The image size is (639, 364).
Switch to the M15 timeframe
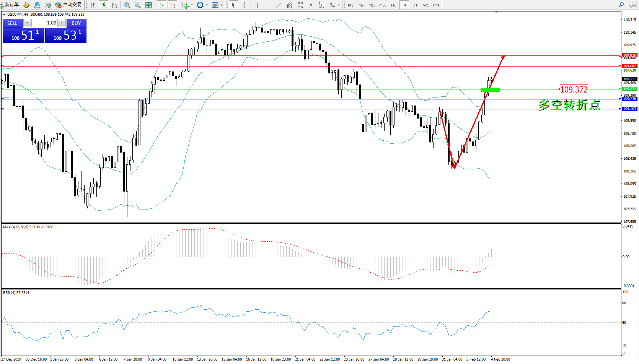[x=372, y=5]
